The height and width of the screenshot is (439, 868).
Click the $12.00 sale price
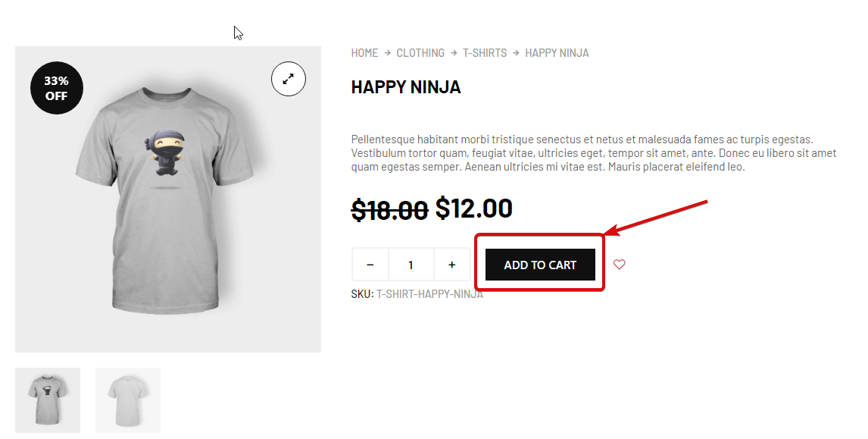point(474,208)
